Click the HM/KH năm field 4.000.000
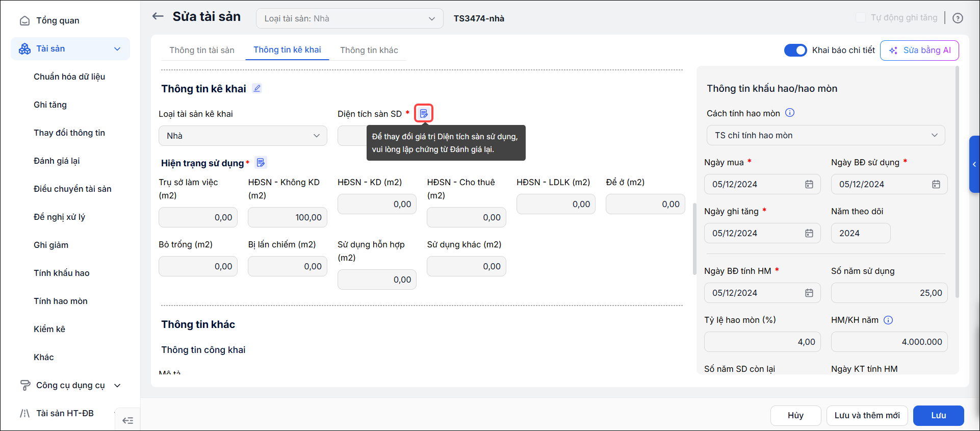Image resolution: width=980 pixels, height=431 pixels. click(x=889, y=342)
